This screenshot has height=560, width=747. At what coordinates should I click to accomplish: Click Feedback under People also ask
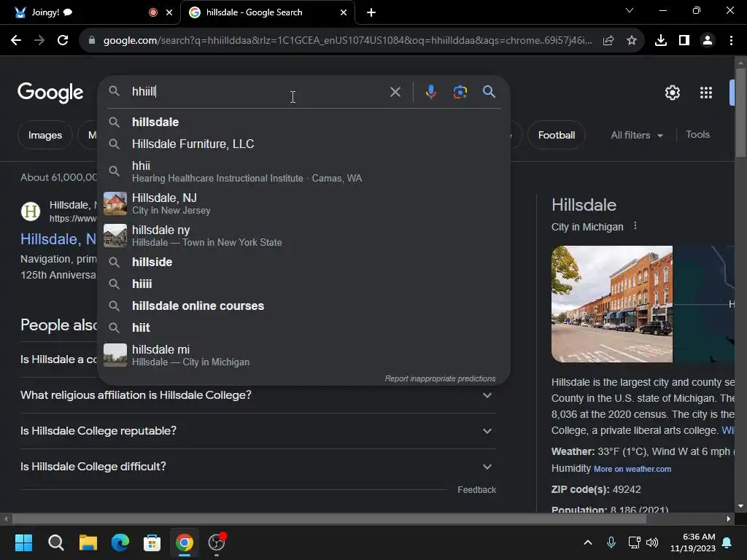476,490
